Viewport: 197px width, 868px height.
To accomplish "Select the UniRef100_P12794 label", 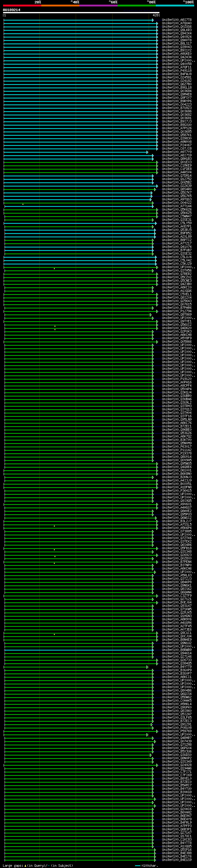I will [x=177, y=311].
